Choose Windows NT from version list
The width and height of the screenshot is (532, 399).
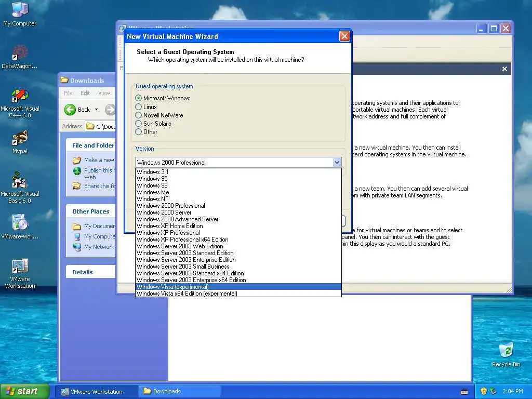(x=238, y=199)
